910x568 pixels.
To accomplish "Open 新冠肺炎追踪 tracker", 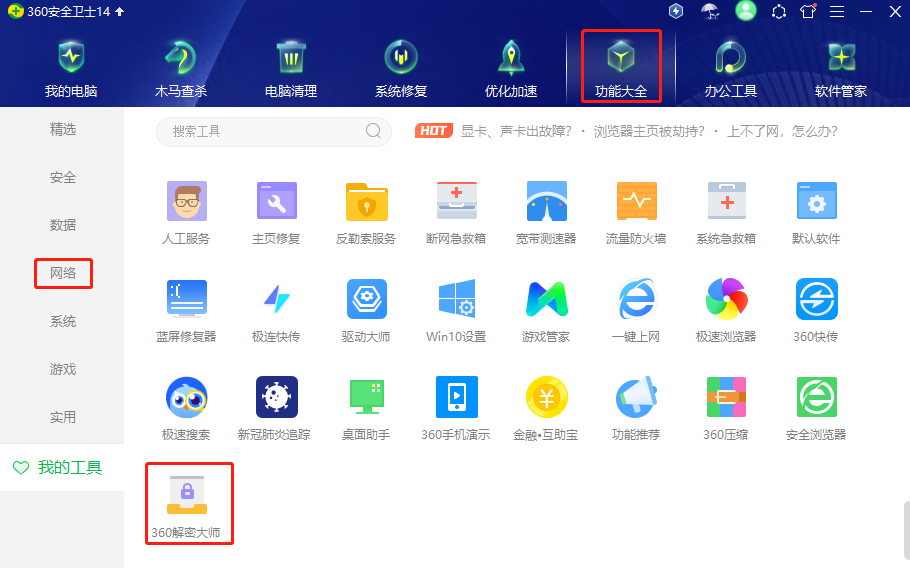I will [276, 409].
